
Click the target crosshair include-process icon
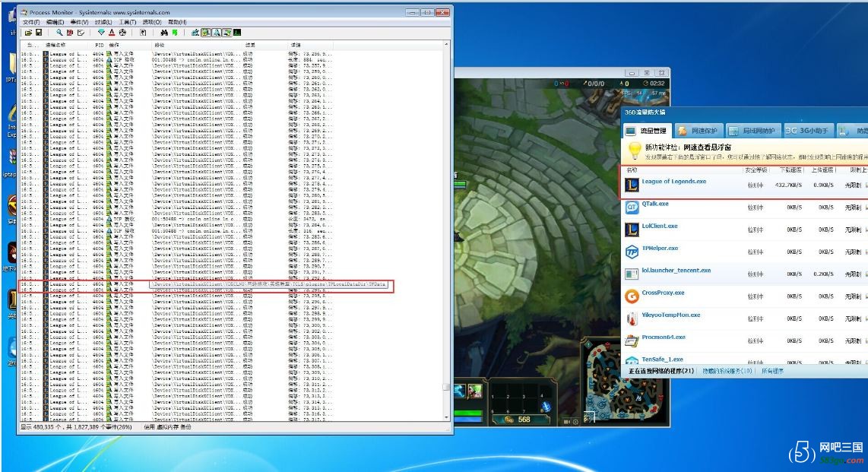[x=122, y=33]
